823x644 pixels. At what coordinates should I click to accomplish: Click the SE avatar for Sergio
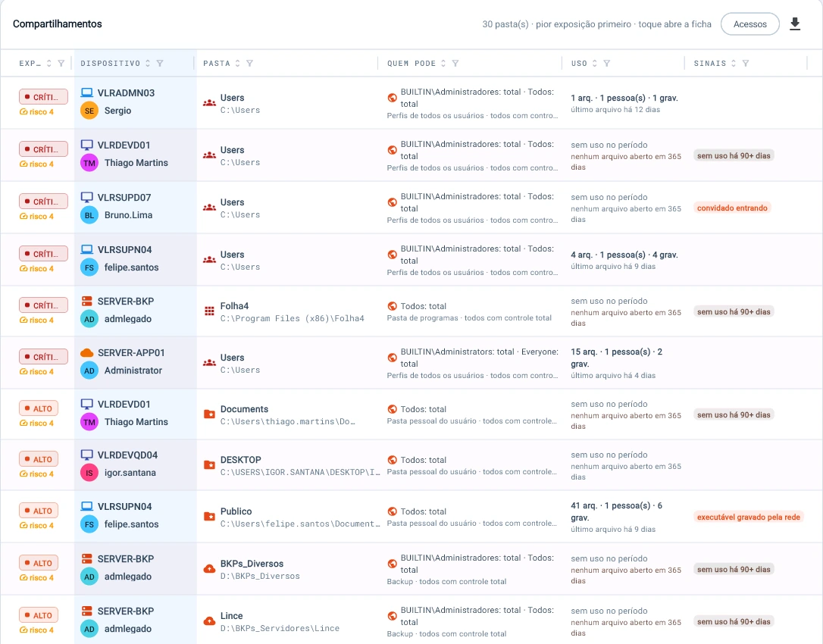click(x=89, y=111)
